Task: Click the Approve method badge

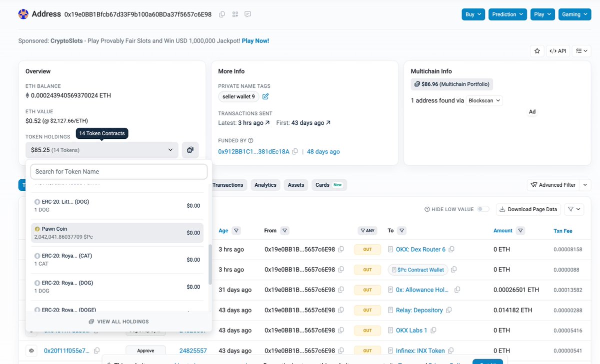Action: coord(145,351)
